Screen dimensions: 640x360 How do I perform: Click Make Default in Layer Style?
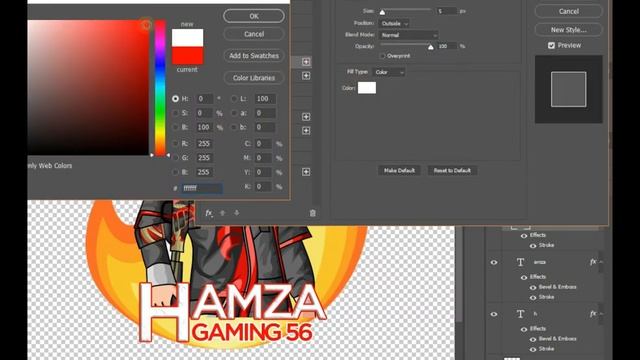tap(399, 171)
